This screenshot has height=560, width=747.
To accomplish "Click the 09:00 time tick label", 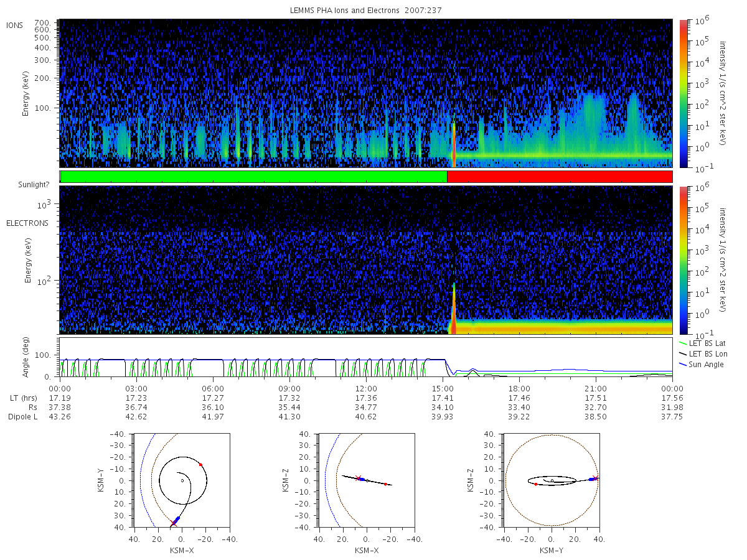I will pos(289,388).
